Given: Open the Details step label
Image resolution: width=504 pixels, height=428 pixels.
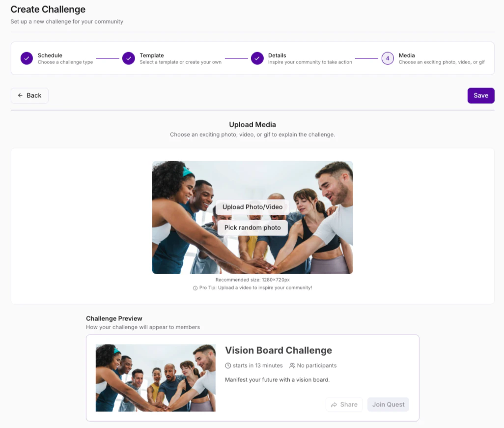Looking at the screenshot, I should [277, 56].
